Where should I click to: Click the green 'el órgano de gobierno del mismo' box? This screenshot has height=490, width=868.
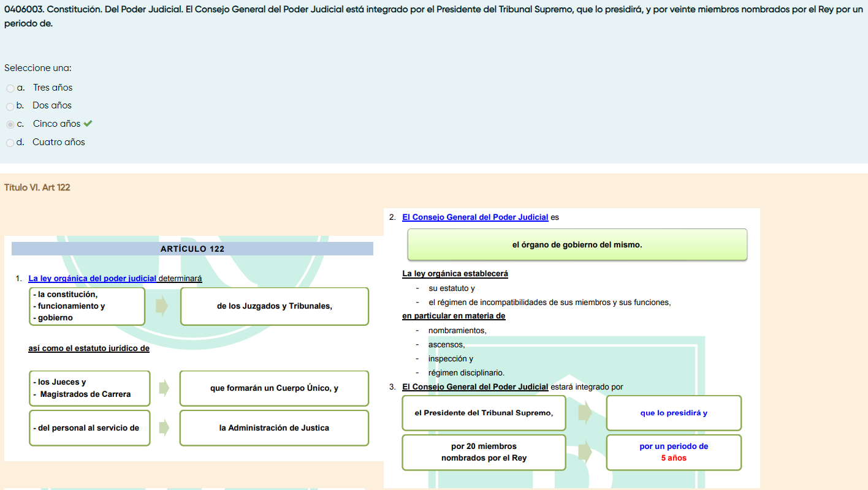(x=577, y=245)
